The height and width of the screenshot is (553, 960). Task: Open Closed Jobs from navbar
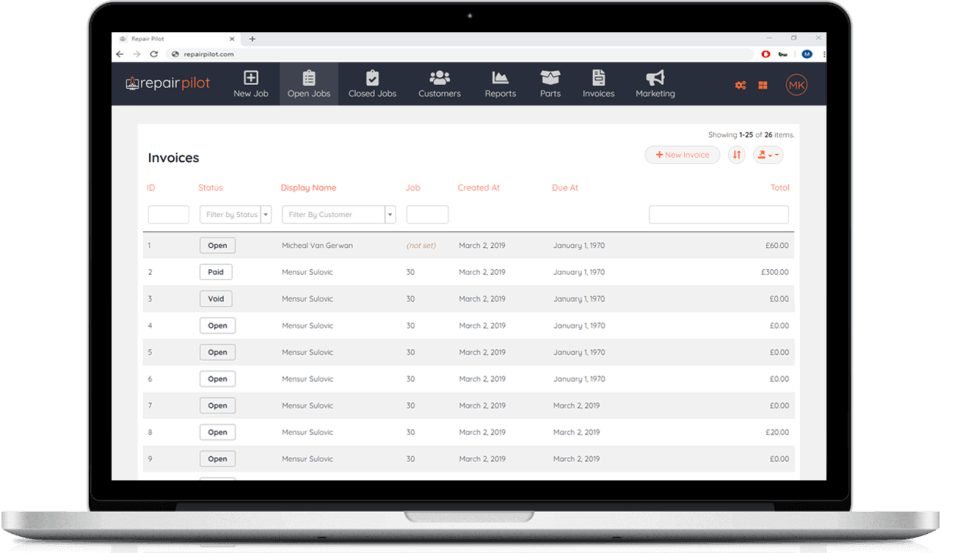click(x=372, y=84)
